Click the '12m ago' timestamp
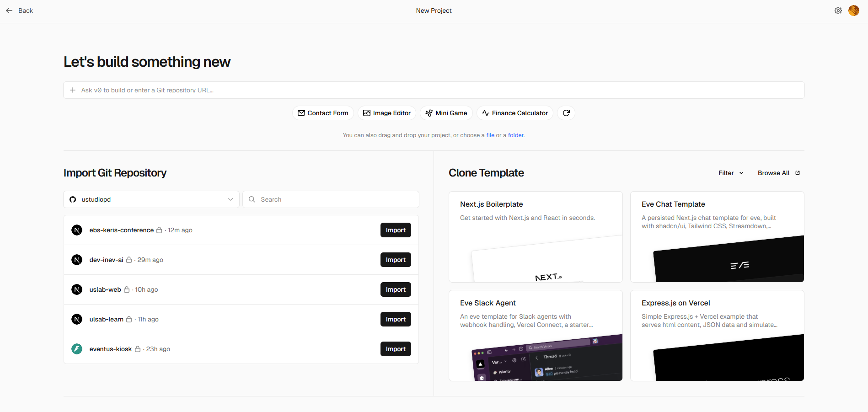Image resolution: width=868 pixels, height=412 pixels. click(x=180, y=230)
